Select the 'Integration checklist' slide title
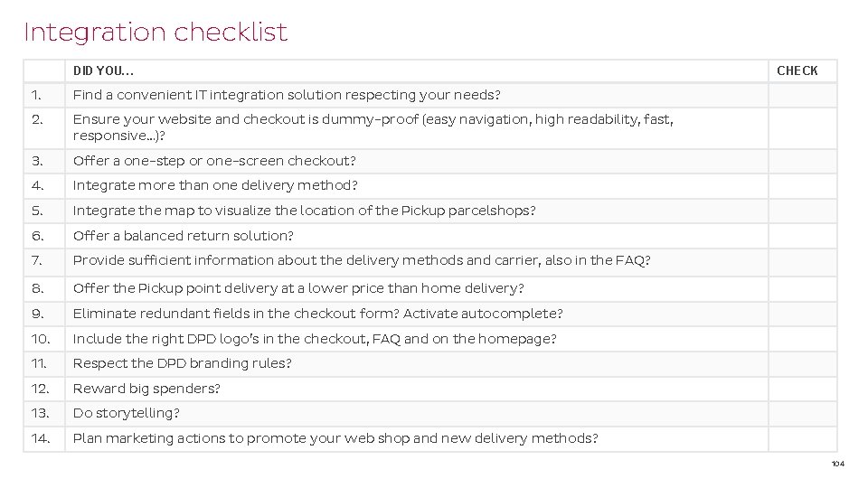Screen dimensions: 868x488 [156, 33]
